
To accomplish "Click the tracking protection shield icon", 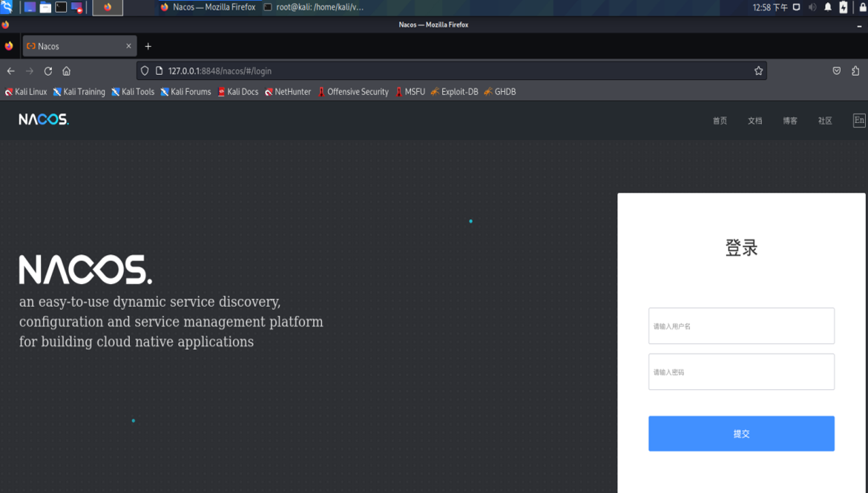I will click(145, 71).
